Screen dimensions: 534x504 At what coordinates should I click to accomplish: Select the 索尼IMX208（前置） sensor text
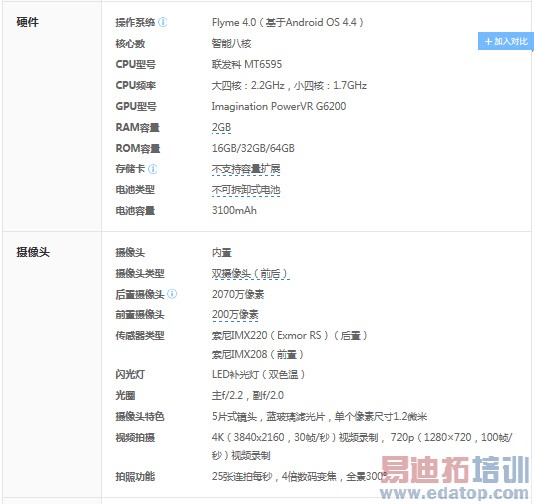click(257, 355)
